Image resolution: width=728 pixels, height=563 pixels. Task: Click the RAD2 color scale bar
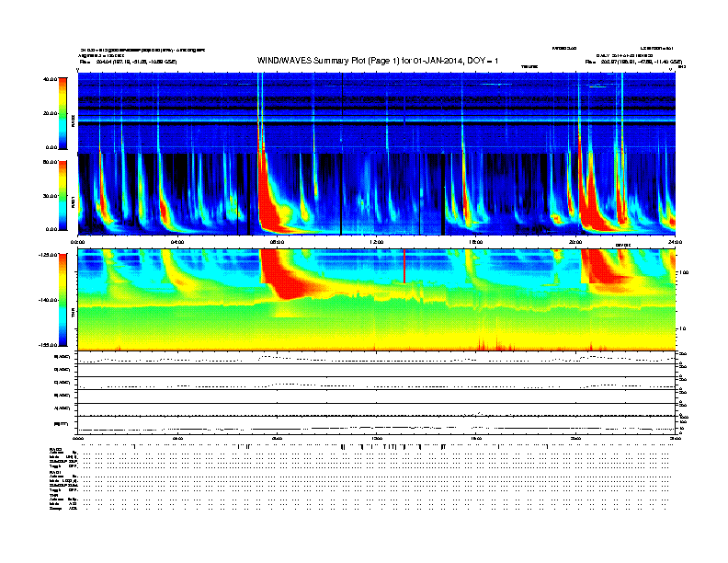pyautogui.click(x=63, y=113)
